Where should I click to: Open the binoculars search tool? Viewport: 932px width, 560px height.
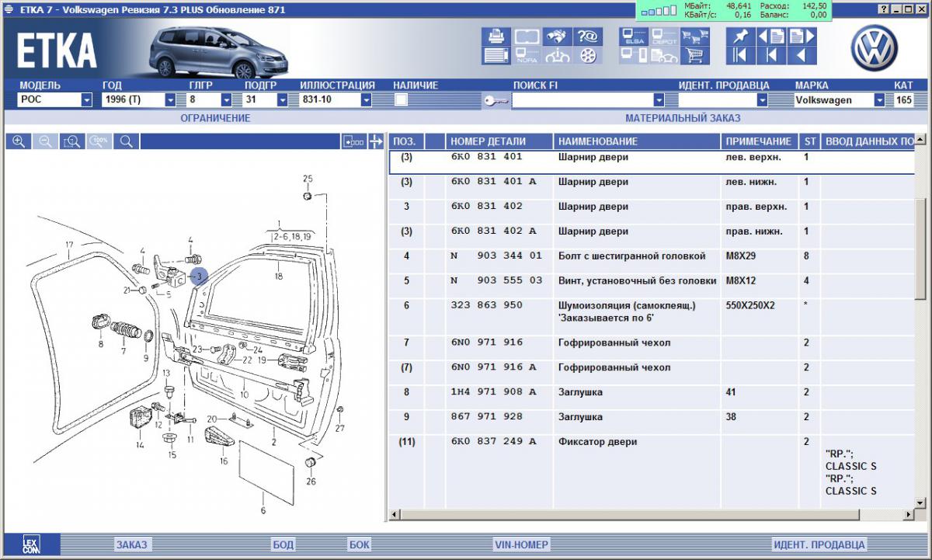tap(558, 37)
